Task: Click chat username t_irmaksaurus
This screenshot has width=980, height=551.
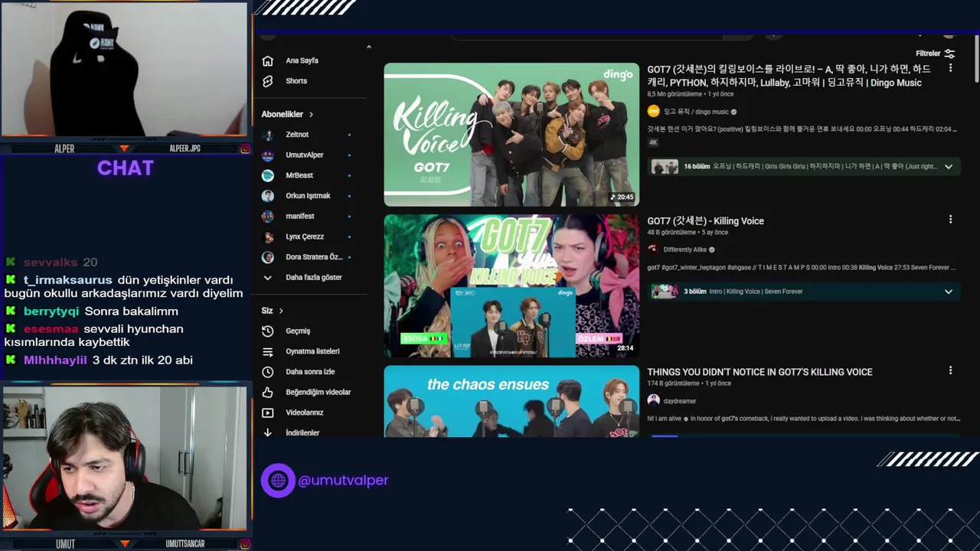Action: 67,280
